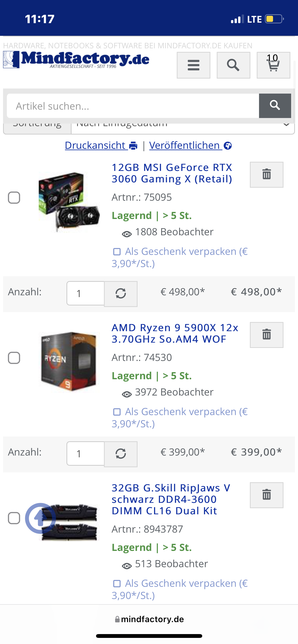This screenshot has height=644, width=298.
Task: Update quantity for the Ryzen 9 5900X
Action: 121,454
